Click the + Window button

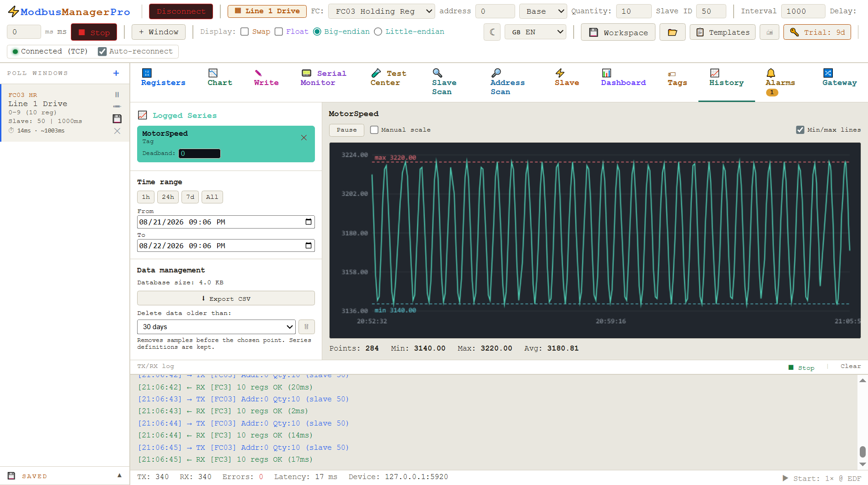pyautogui.click(x=159, y=32)
